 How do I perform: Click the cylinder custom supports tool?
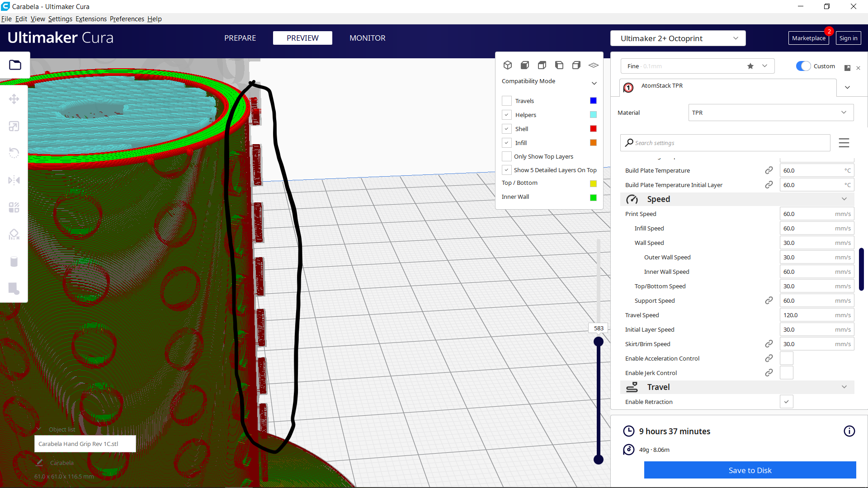click(x=14, y=262)
